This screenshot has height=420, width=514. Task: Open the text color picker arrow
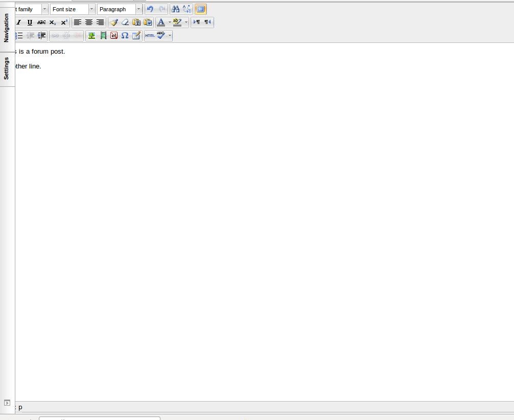(x=170, y=22)
